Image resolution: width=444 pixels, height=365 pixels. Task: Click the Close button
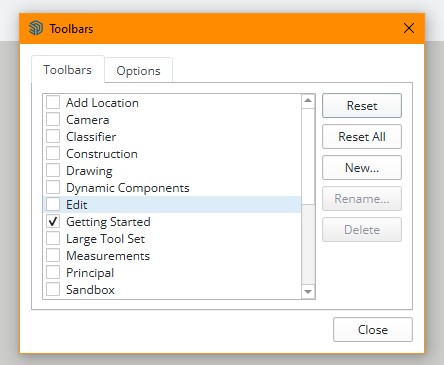tap(373, 329)
